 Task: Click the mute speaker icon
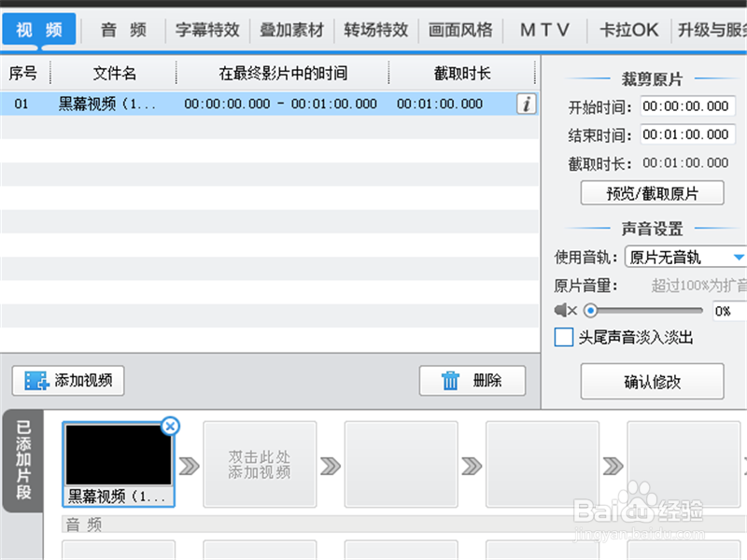point(566,311)
